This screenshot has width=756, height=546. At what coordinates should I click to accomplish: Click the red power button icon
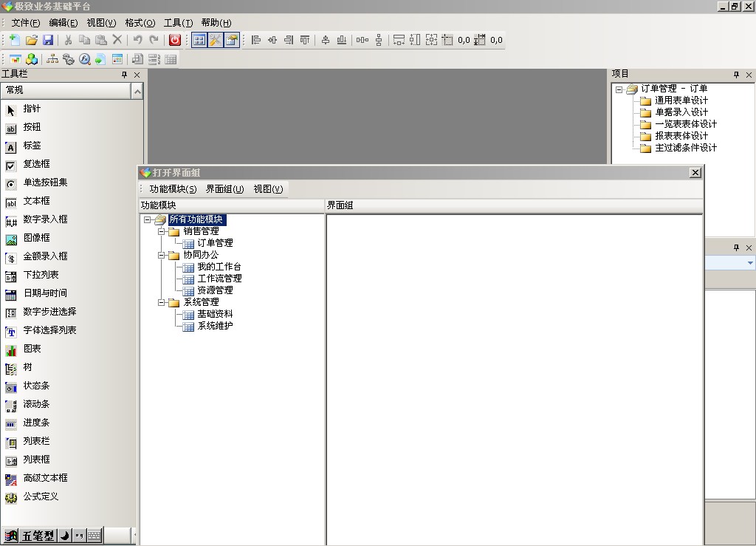pyautogui.click(x=175, y=40)
